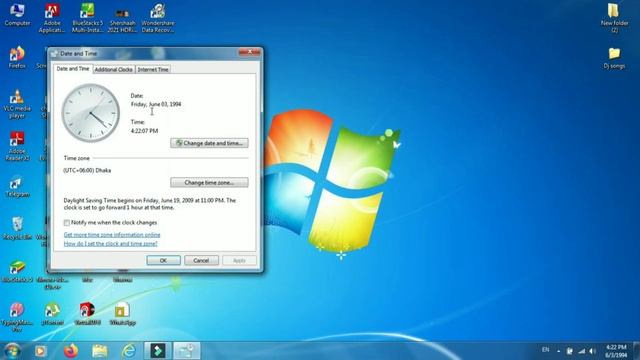Click the date text Friday, June 03, 1994

pos(156,104)
